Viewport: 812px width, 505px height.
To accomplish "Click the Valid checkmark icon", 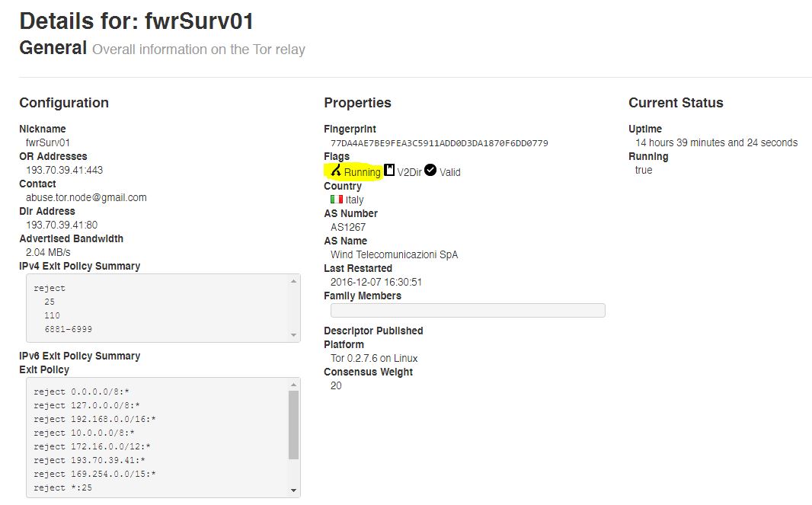I will (x=430, y=171).
